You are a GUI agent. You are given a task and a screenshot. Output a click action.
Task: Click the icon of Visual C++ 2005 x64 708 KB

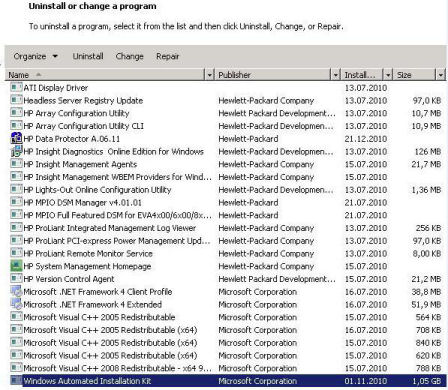pyautogui.click(x=16, y=329)
